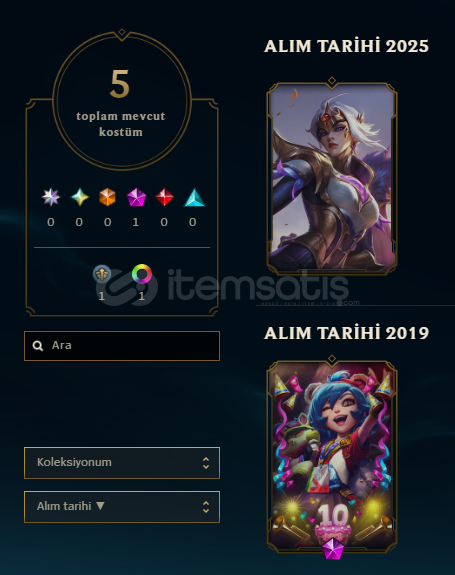
Task: Click the Alım Tarihi 2019 section header
Action: [x=346, y=333]
